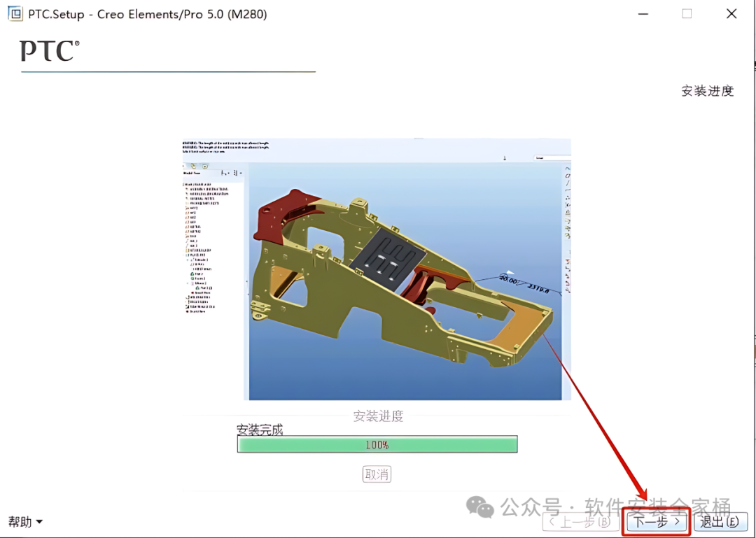
Task: Click the 退出 exit button
Action: point(720,522)
